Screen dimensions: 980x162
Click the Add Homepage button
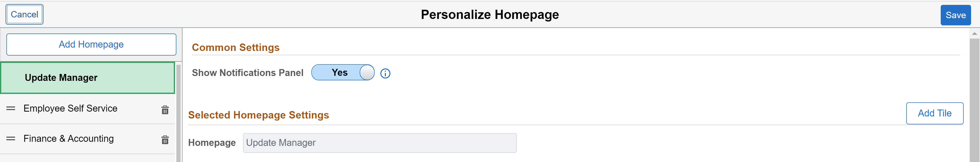(x=91, y=45)
